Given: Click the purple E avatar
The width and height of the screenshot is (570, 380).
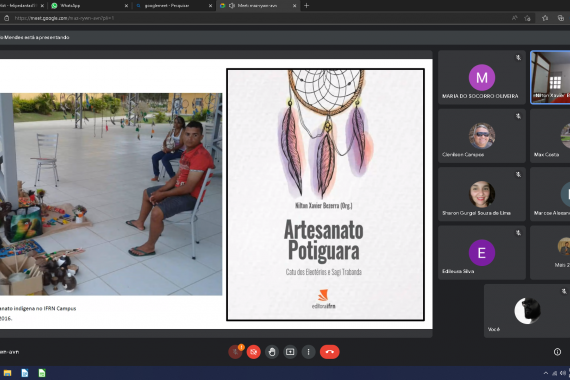Looking at the screenshot, I should pos(482,253).
